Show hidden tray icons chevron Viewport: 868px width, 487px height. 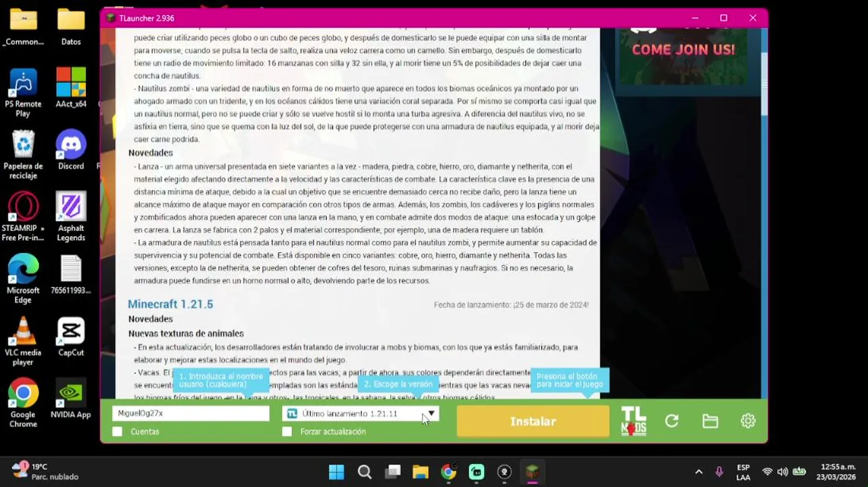[699, 472]
